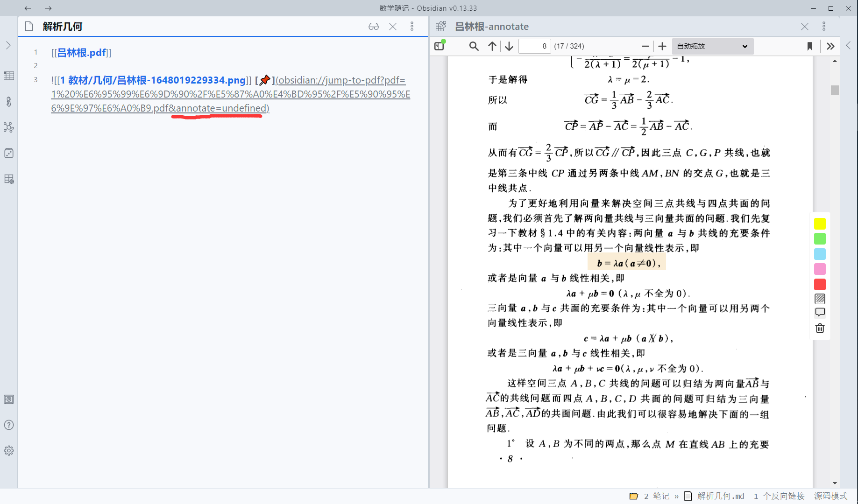
Task: Toggle 源码模式 in status bar
Action: [830, 496]
